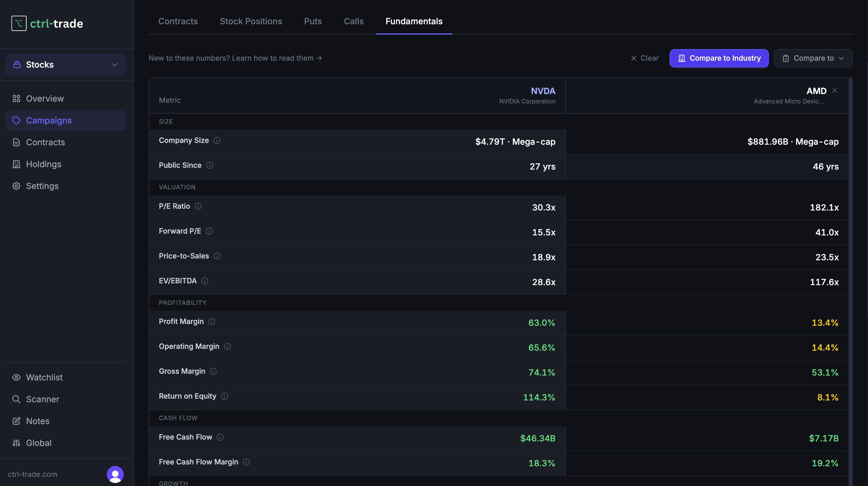The width and height of the screenshot is (868, 486).
Task: Click NVDA Free Cash Flow $46.34B
Action: (x=538, y=438)
